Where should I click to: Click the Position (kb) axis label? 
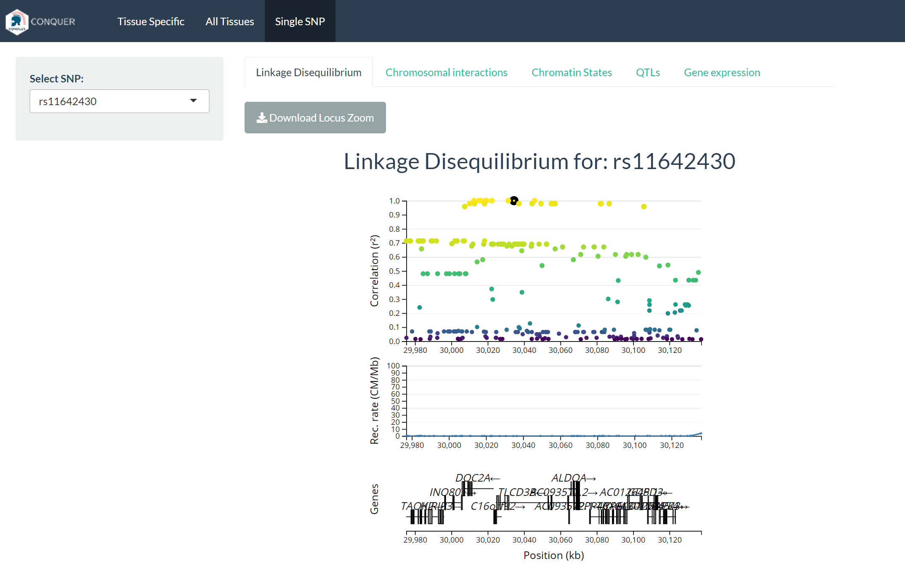[x=554, y=556]
